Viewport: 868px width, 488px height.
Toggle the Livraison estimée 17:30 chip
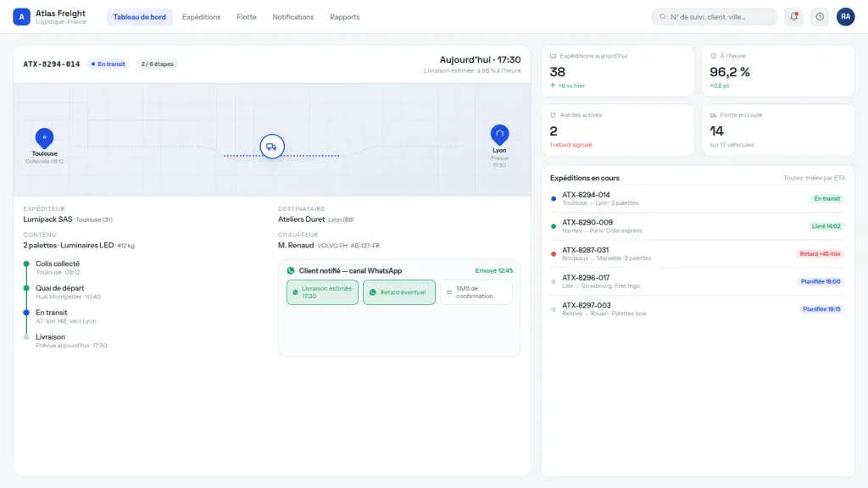point(322,292)
